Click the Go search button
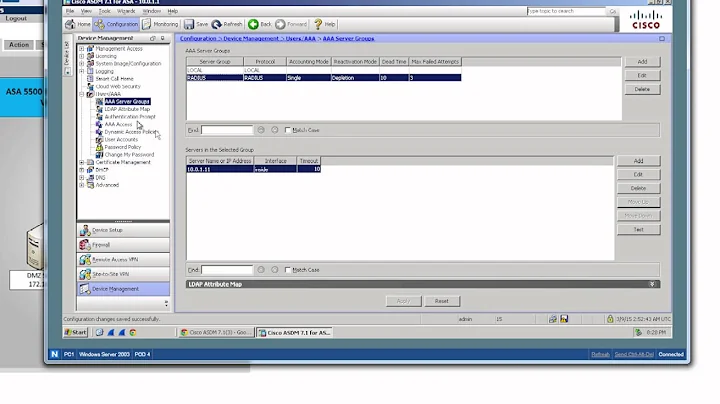Viewport: 720px width, 404px height. pos(613,11)
